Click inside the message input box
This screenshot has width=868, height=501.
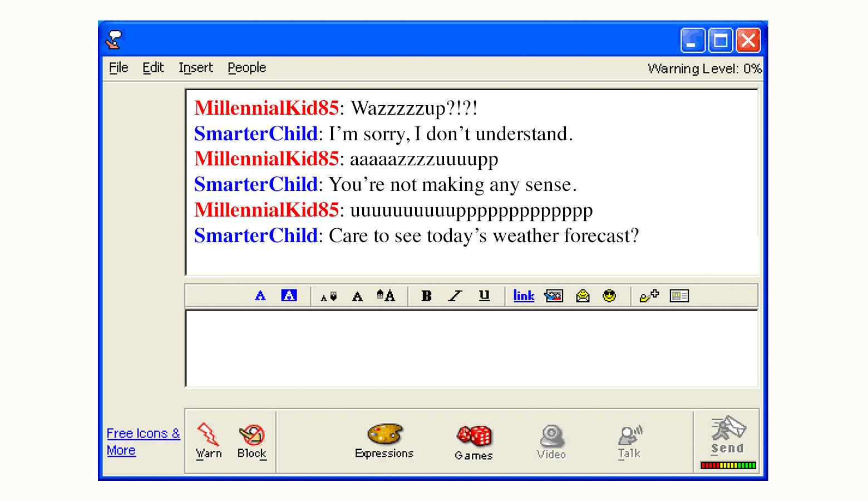(472, 348)
